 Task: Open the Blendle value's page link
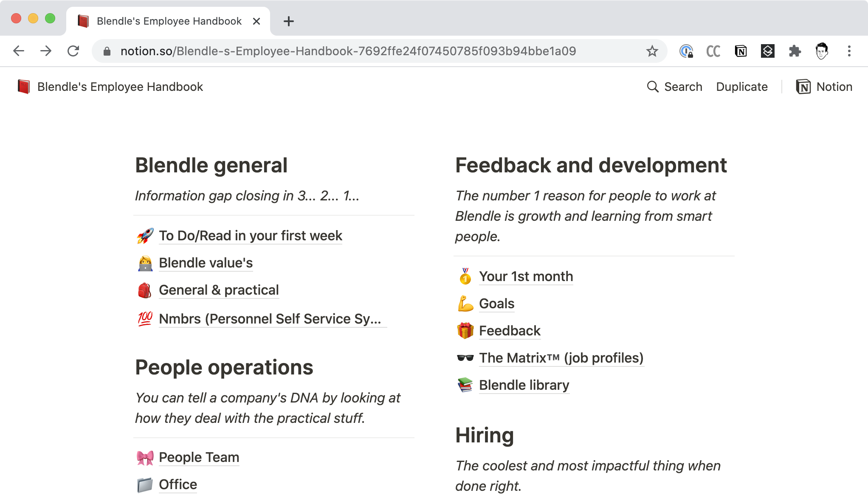pyautogui.click(x=206, y=263)
